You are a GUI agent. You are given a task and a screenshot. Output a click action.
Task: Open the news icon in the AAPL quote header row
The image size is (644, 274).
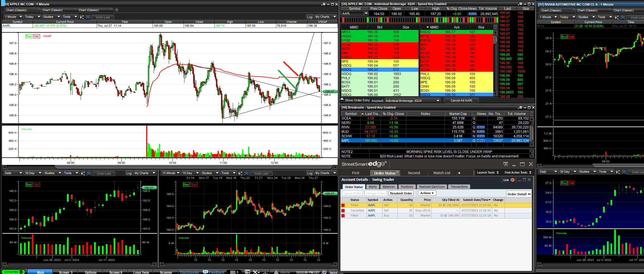[472, 14]
